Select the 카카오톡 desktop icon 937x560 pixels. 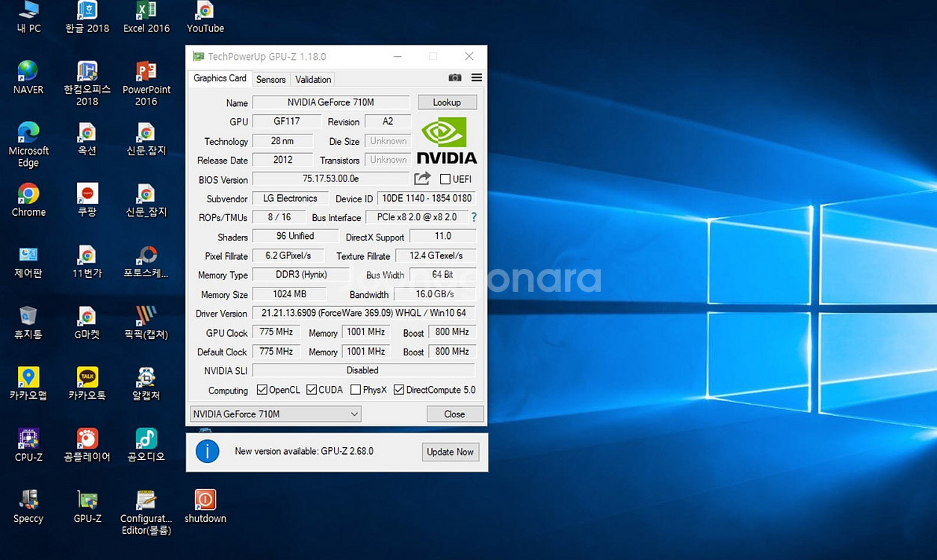[x=87, y=384]
